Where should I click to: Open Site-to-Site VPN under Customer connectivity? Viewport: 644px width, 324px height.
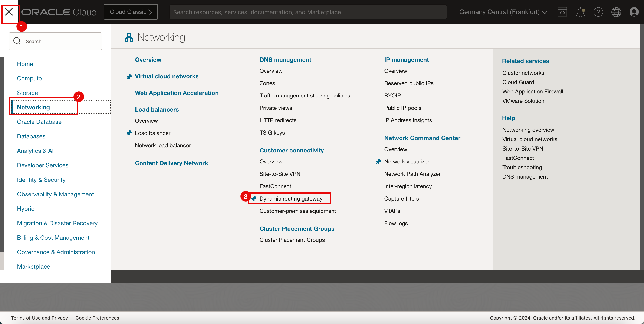[280, 174]
